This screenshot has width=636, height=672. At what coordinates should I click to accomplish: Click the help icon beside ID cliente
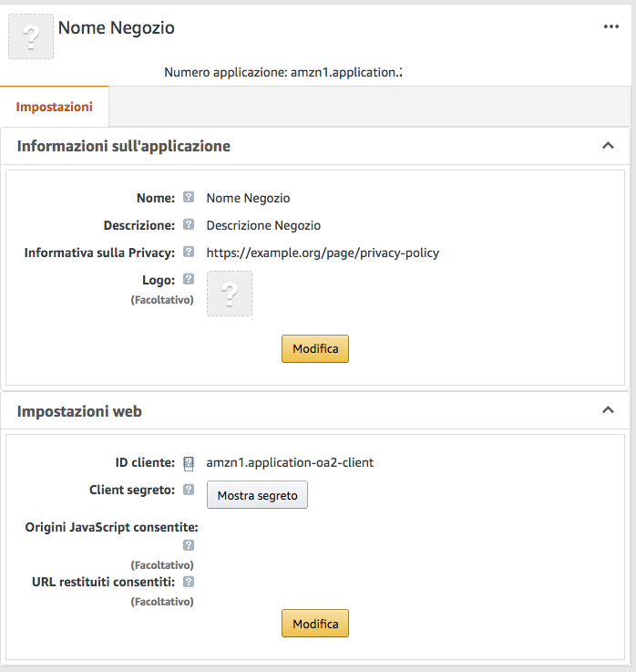[x=189, y=462]
